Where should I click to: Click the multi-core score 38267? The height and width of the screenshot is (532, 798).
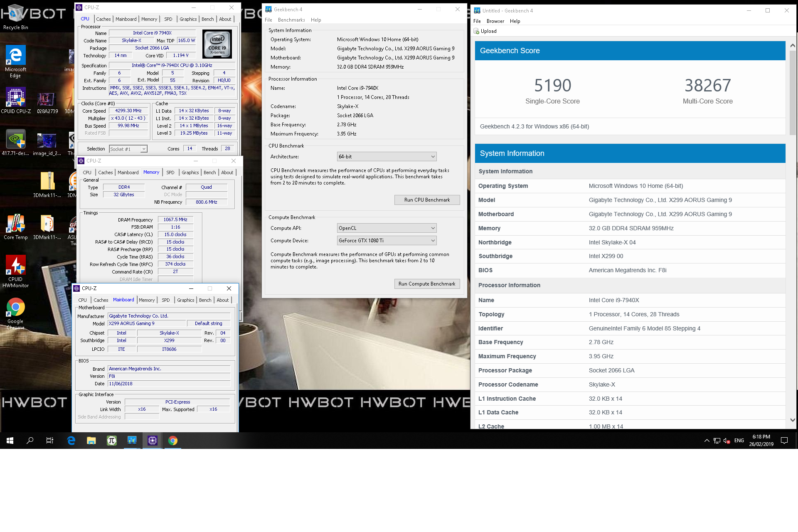point(708,86)
